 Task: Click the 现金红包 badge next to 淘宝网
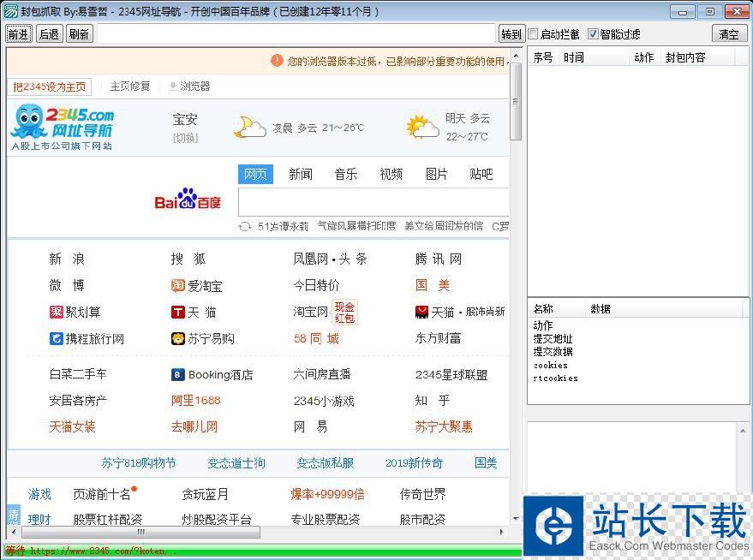(344, 313)
